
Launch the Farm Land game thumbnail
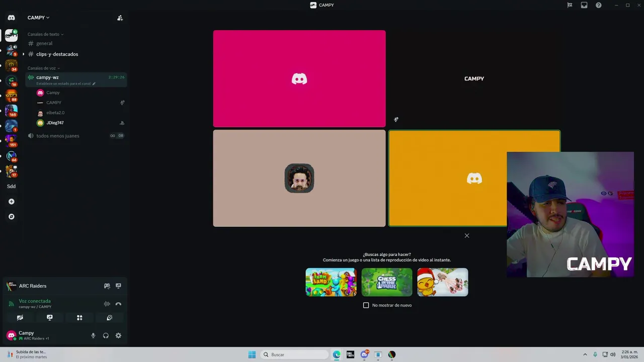(331, 282)
